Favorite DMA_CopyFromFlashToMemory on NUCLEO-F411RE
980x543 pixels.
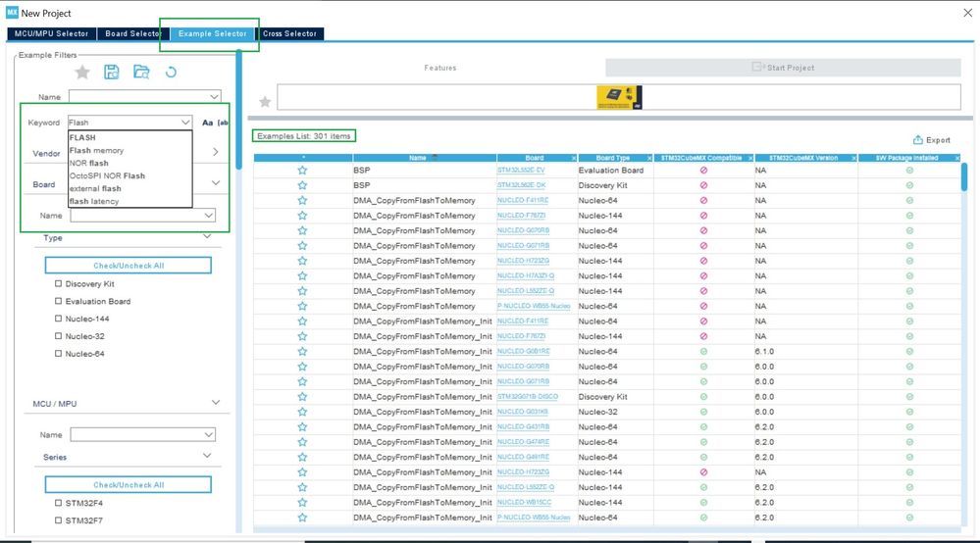point(302,200)
